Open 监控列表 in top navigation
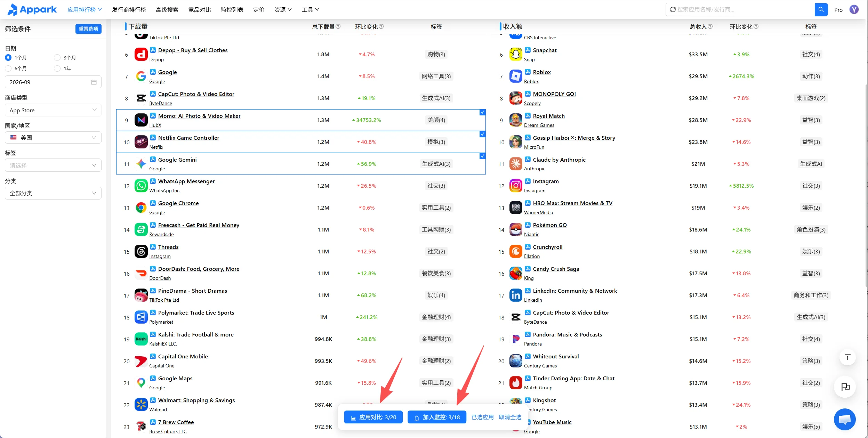 coord(232,9)
